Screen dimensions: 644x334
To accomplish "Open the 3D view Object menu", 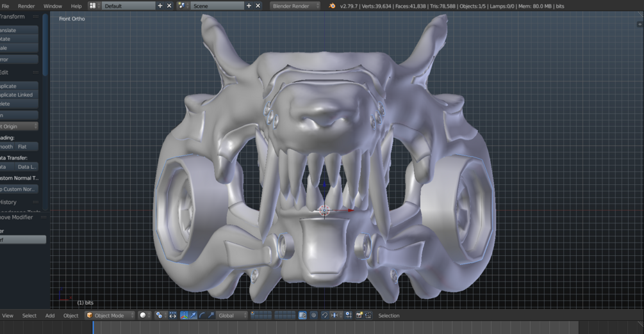I will [70, 315].
